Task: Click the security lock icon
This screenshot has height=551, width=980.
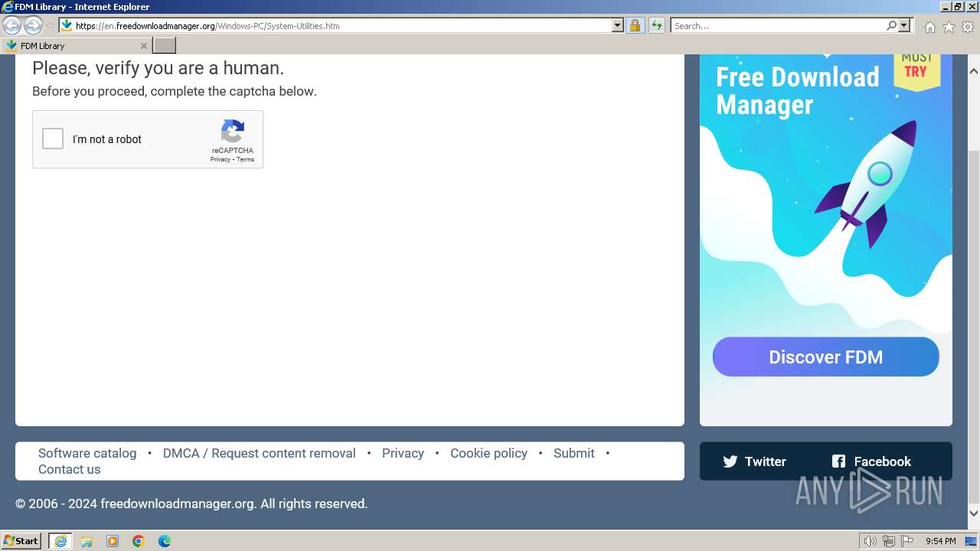Action: click(x=635, y=25)
